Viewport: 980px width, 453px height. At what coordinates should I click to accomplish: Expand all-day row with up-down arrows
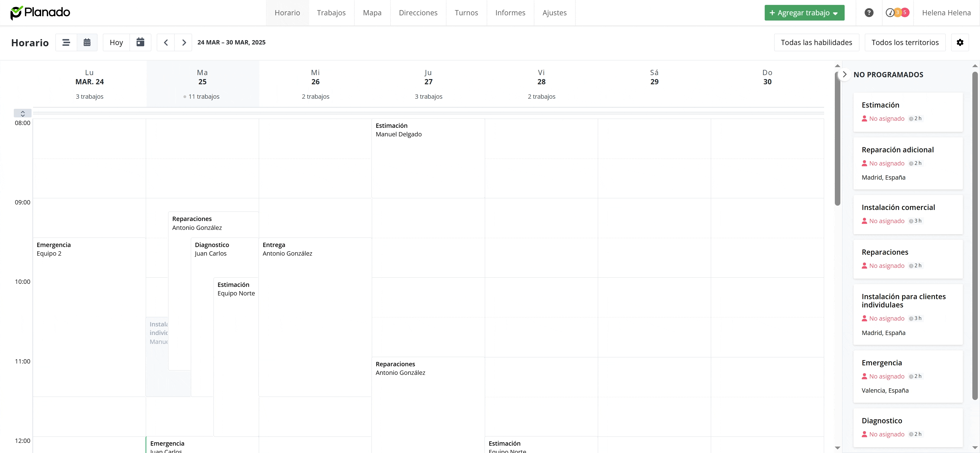coord(22,113)
